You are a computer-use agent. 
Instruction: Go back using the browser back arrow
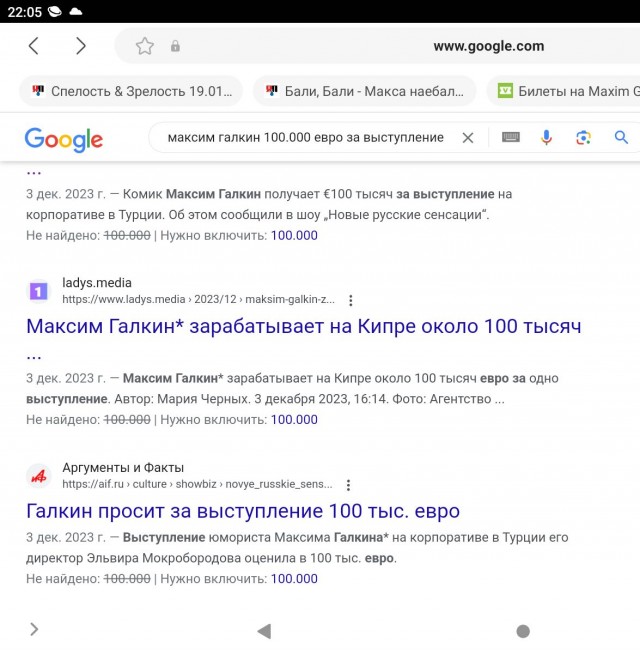(33, 46)
